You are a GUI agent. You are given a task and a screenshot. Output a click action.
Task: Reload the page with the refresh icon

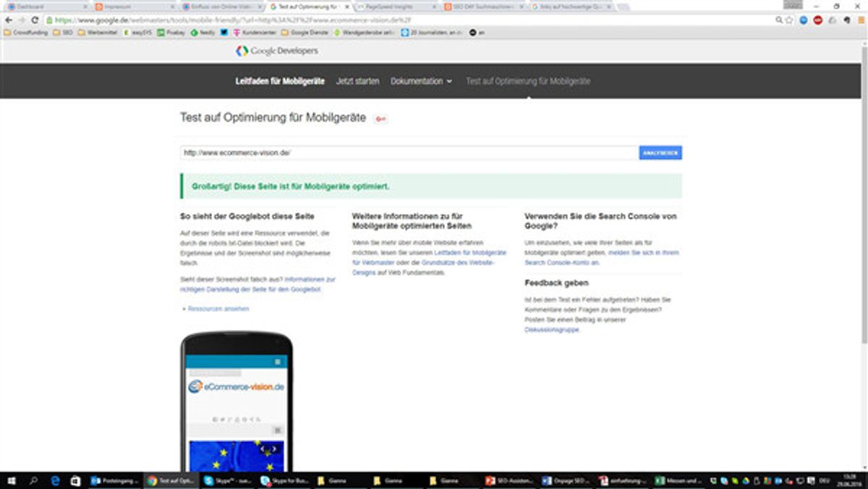tap(34, 20)
